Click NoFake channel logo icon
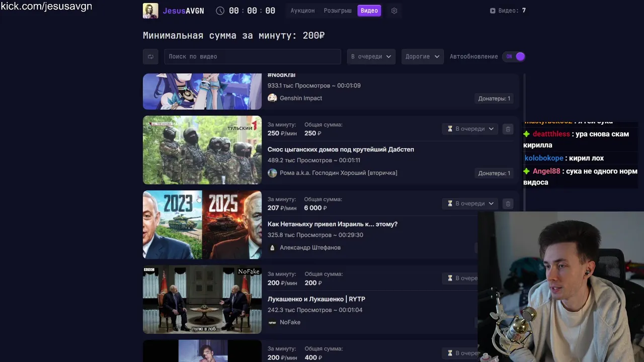Viewport: 644px width, 362px height. click(272, 322)
